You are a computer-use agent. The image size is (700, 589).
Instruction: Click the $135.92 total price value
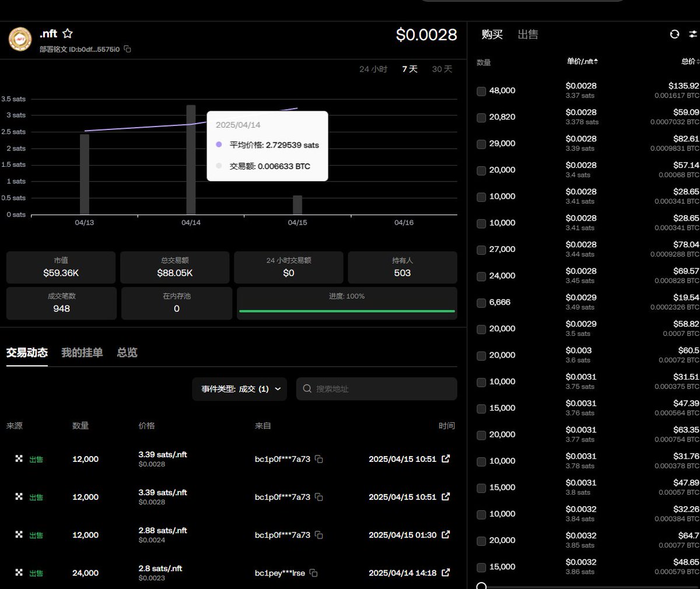point(684,86)
